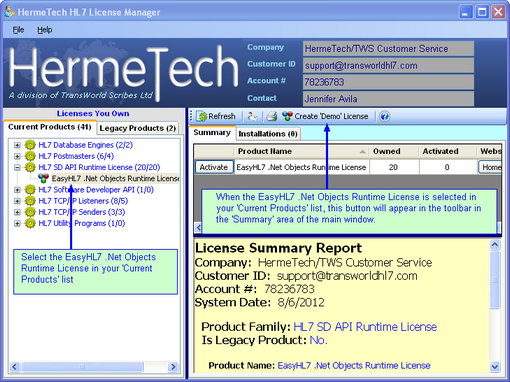
Task: Select HL7 Postmasters (6/4) item
Action: 76,156
